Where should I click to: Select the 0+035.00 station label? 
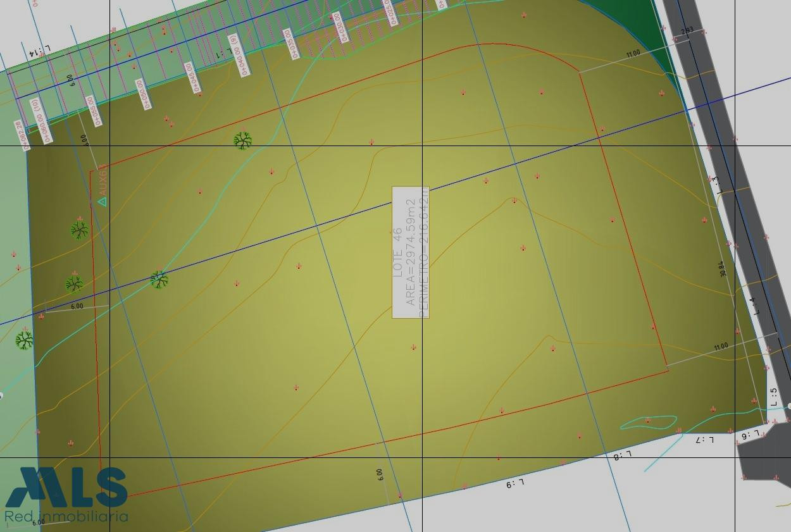point(291,44)
